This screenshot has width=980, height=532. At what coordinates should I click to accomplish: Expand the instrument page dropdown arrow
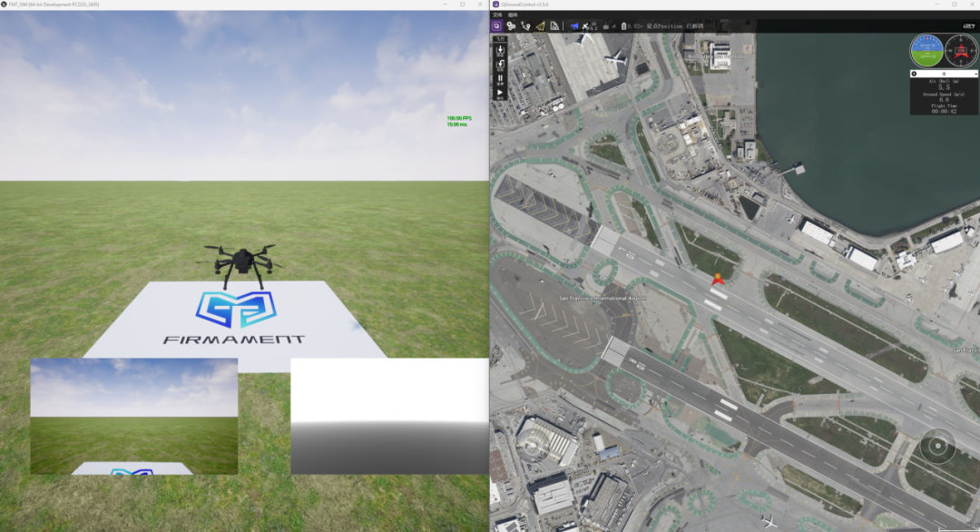tap(975, 74)
